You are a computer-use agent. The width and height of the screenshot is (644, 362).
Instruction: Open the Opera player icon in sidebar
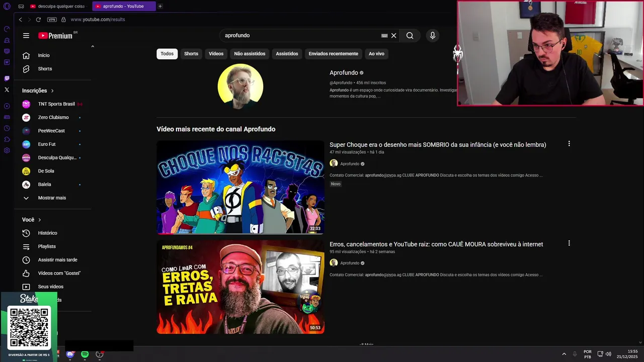click(x=7, y=106)
